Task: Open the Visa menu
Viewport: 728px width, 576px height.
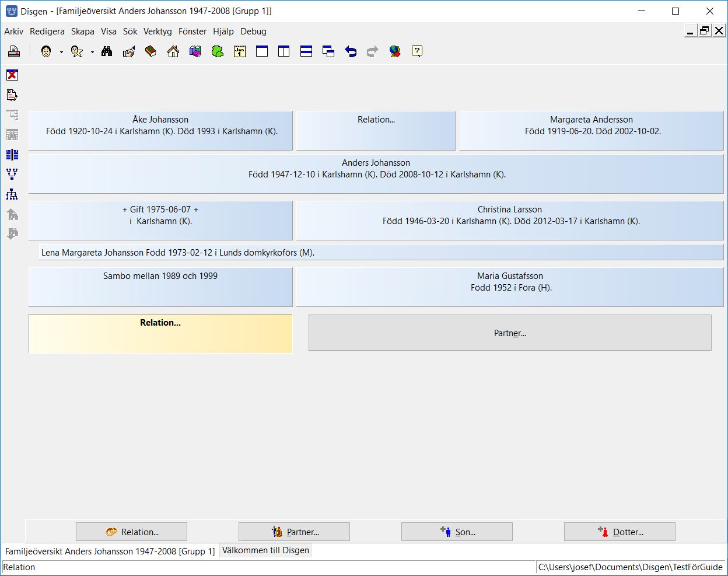Action: click(108, 32)
